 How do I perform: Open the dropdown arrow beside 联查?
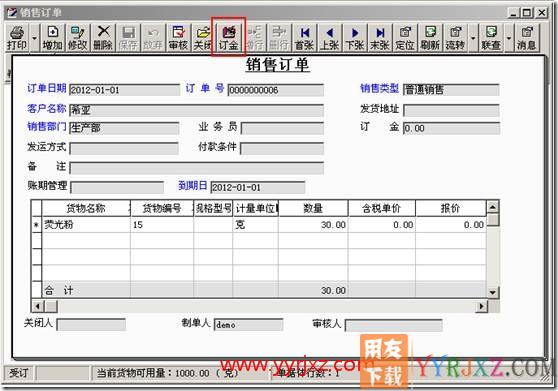[509, 38]
